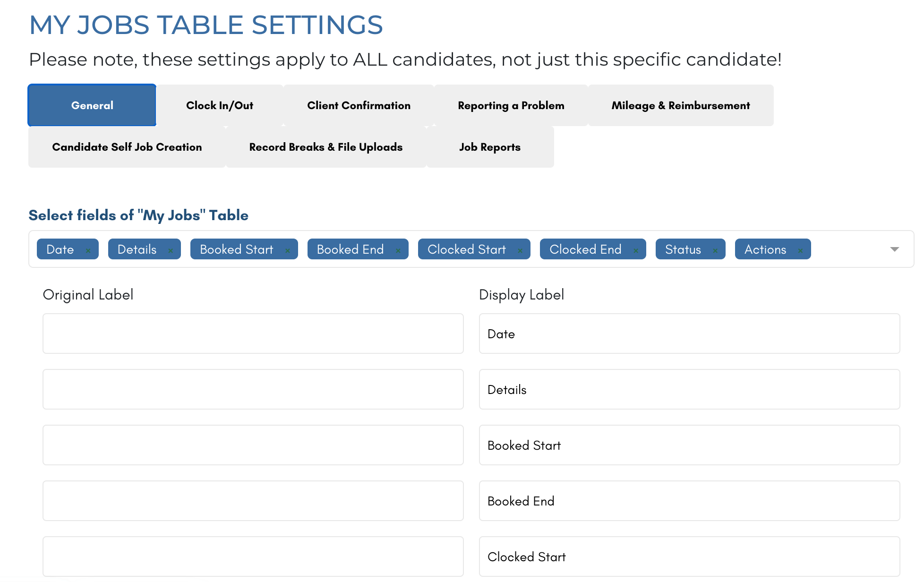Edit the Booked Start display label field
Viewport: 924px width, 582px height.
click(x=689, y=445)
